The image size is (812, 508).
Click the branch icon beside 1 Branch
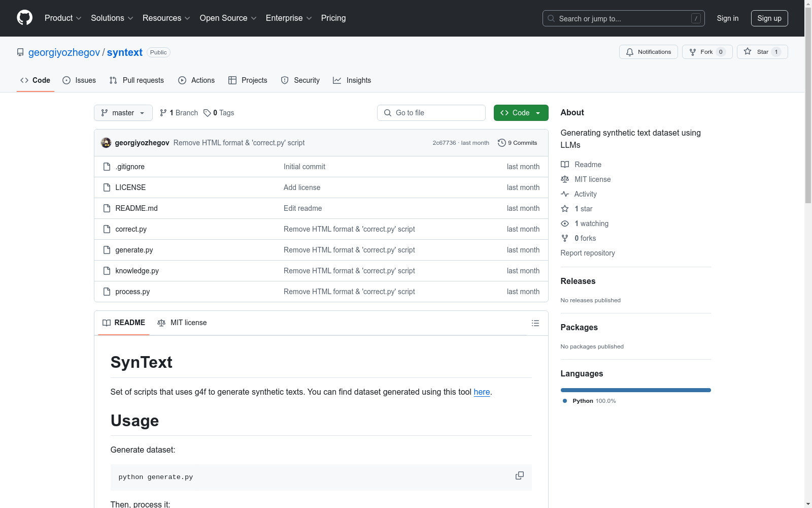(x=163, y=113)
